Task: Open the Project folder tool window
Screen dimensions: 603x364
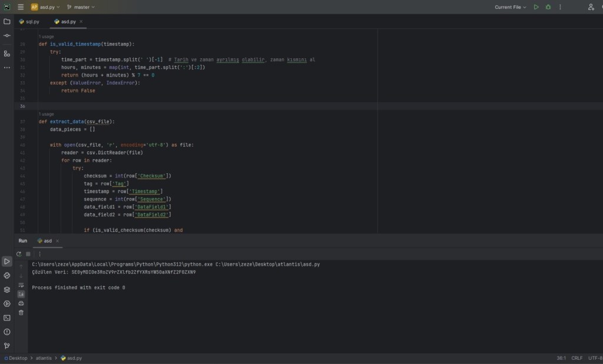Action: tap(7, 21)
